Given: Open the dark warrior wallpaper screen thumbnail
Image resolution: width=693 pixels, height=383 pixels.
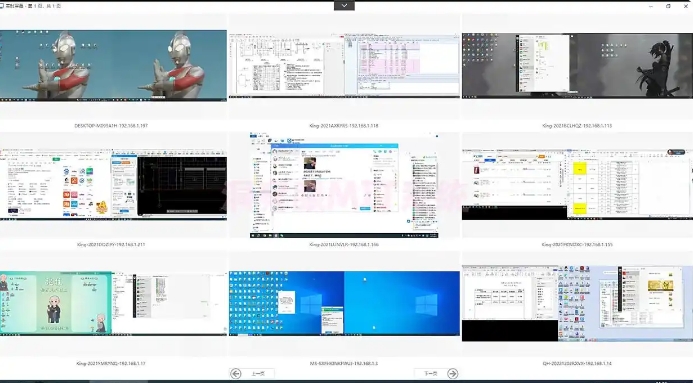Looking at the screenshot, I should coord(577,65).
